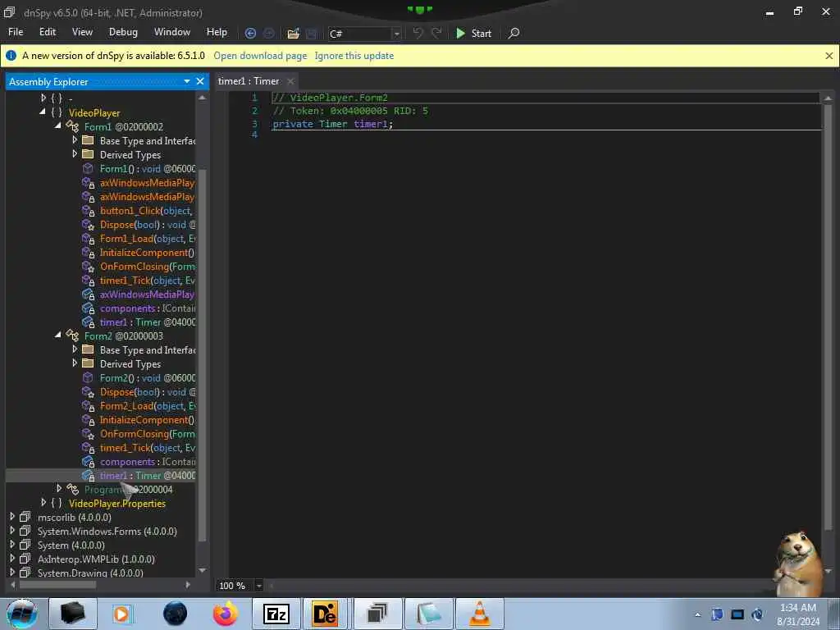Viewport: 840px width, 630px height.
Task: Collapse the Form2 class node
Action: click(x=58, y=335)
